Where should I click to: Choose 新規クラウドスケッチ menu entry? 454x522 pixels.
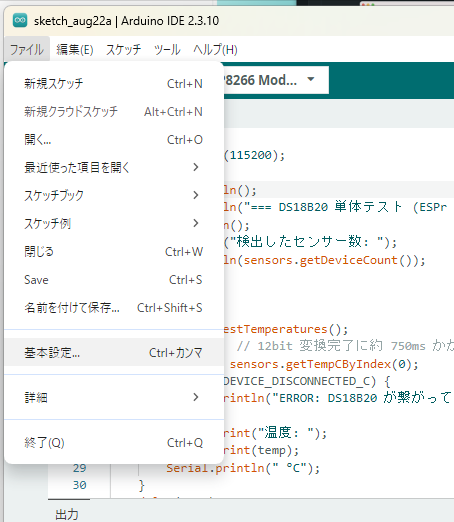114,111
